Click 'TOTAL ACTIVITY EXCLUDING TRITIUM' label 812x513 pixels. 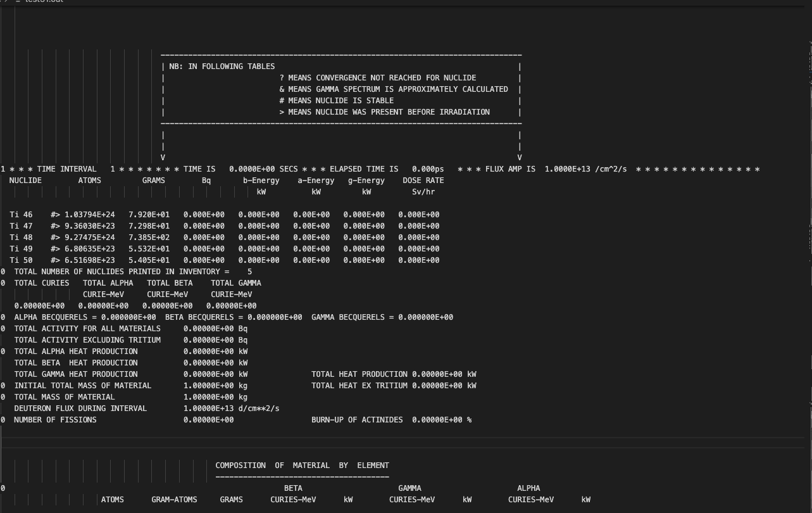click(x=87, y=340)
